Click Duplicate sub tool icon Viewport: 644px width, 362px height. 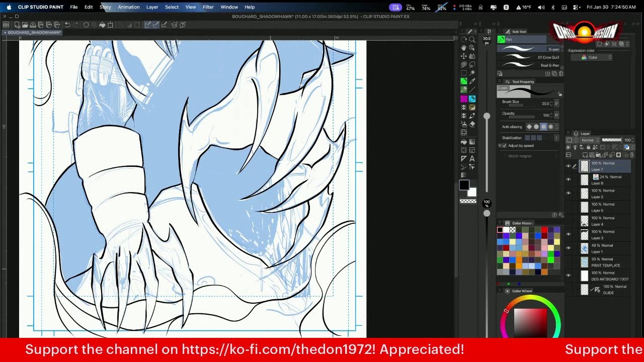[x=554, y=73]
